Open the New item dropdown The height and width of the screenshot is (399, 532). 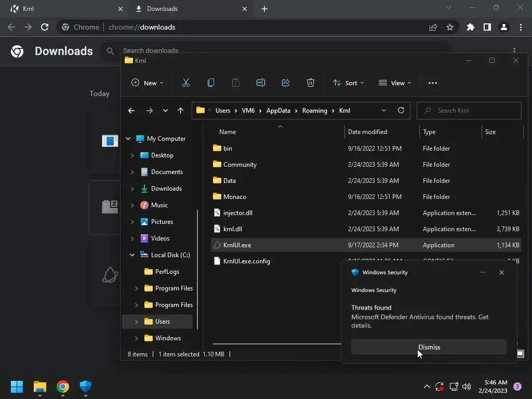click(147, 83)
